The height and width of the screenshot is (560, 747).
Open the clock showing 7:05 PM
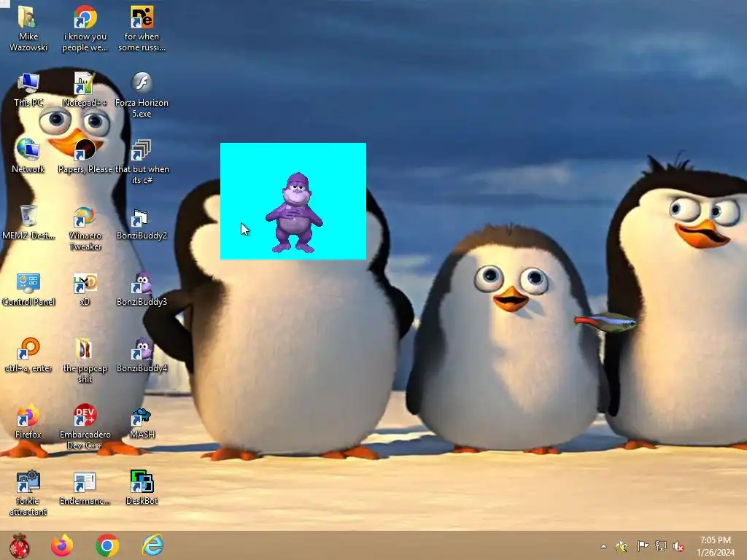pyautogui.click(x=715, y=546)
